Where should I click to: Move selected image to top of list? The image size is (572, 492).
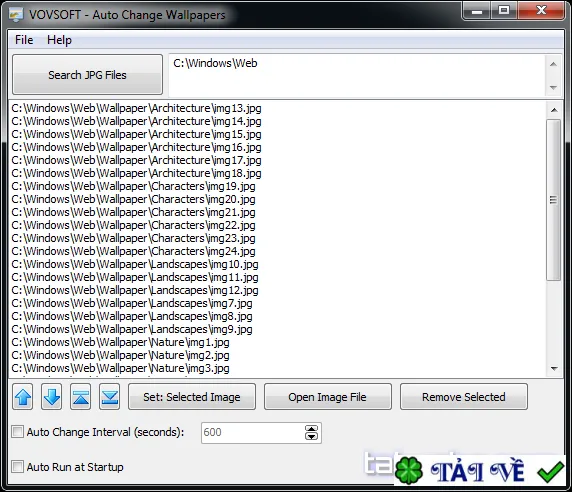pyautogui.click(x=81, y=397)
